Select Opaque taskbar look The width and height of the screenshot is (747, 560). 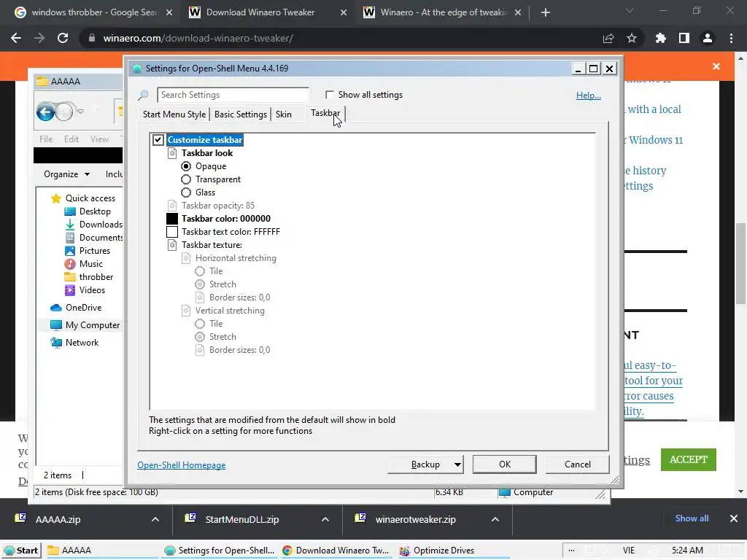click(x=186, y=166)
